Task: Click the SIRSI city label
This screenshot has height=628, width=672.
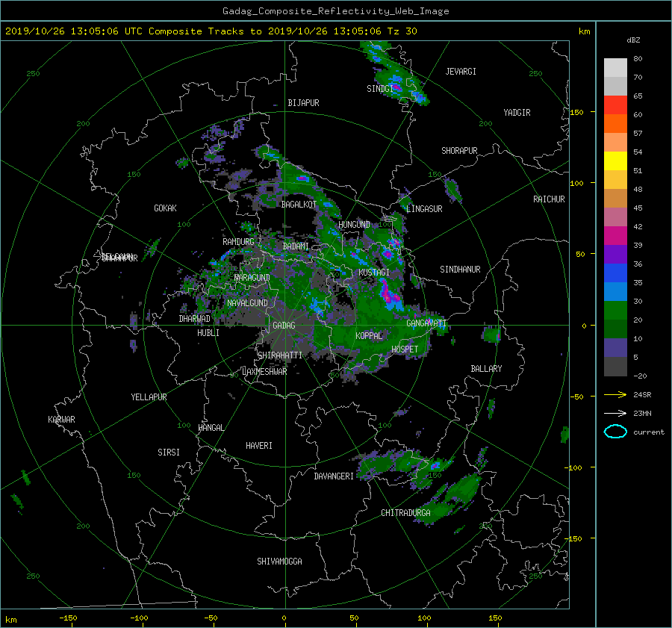Action: click(x=169, y=453)
